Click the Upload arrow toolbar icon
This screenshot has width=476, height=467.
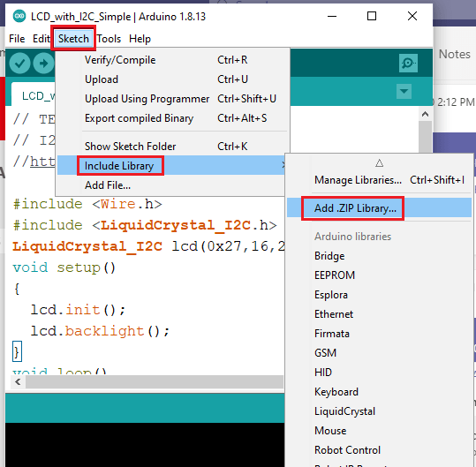[x=43, y=64]
